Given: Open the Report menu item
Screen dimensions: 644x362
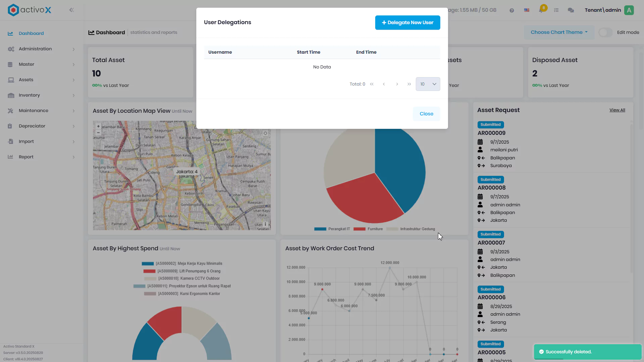Looking at the screenshot, I should pos(42,157).
